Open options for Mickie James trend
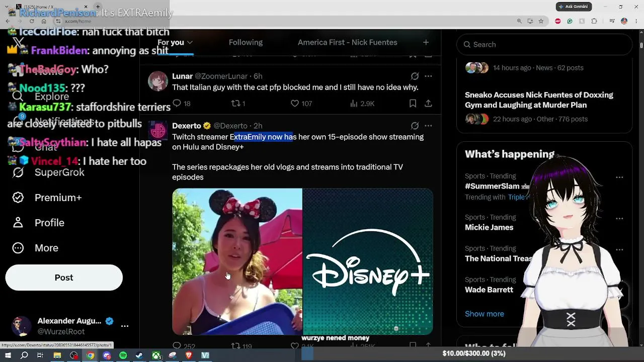Viewport: 644px width, 362px height. [619, 218]
